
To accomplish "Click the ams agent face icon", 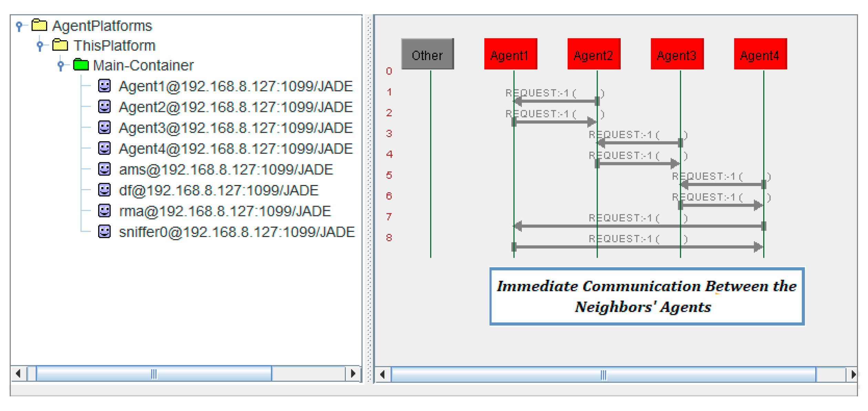I will click(104, 169).
